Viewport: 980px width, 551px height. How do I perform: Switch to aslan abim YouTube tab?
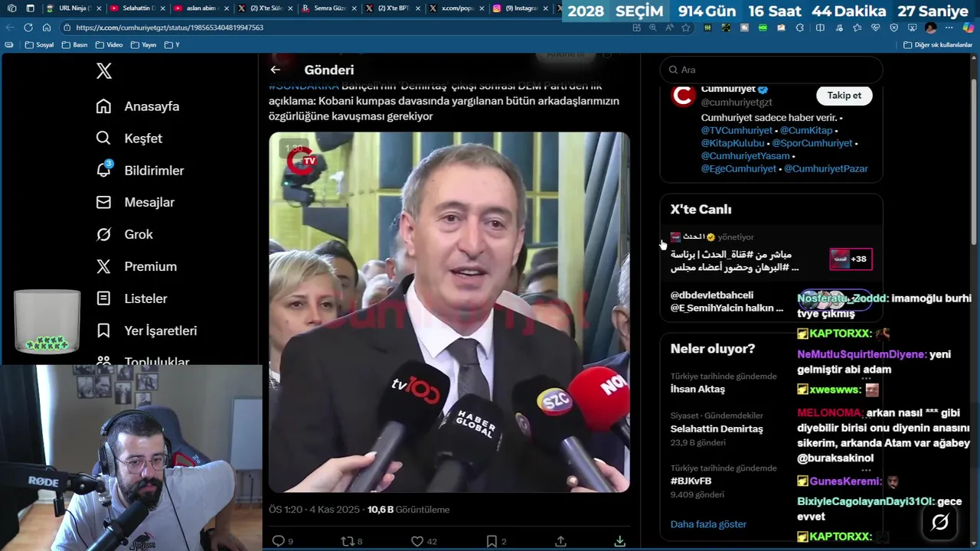click(201, 8)
